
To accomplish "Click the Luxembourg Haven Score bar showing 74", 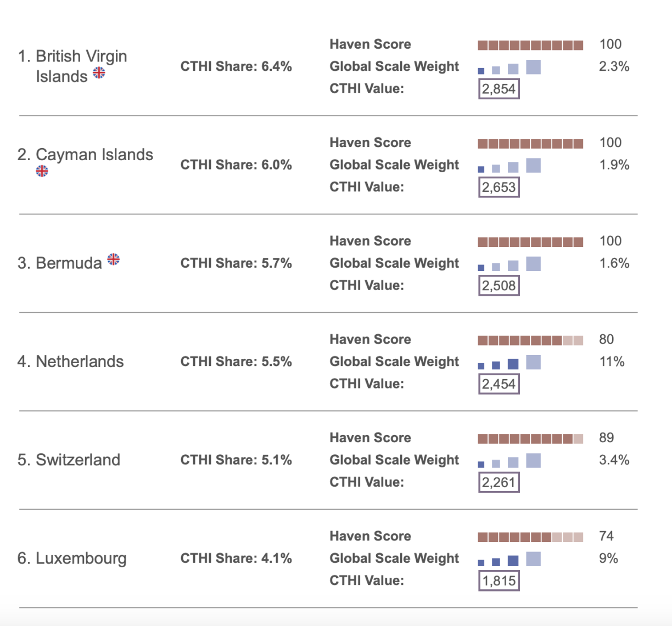I will pos(530,537).
